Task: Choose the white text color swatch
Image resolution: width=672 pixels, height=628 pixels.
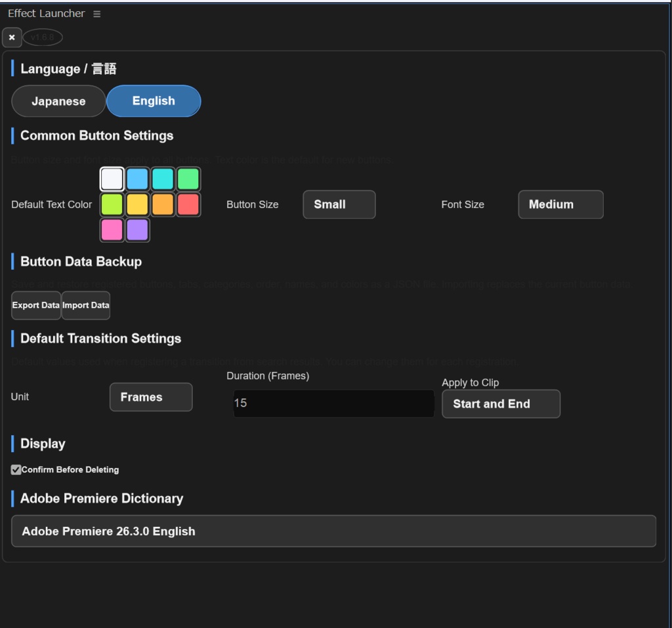Action: [x=112, y=178]
